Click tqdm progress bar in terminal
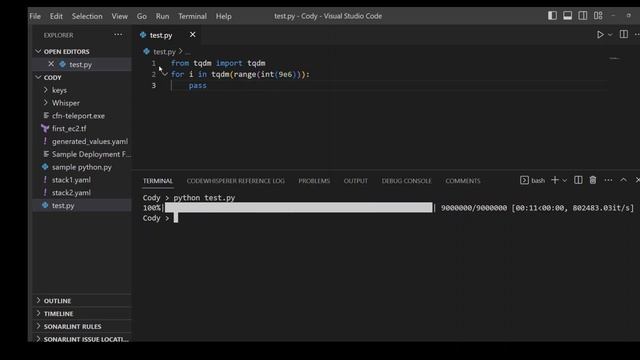Viewport: 640px width, 360px height. (x=299, y=208)
